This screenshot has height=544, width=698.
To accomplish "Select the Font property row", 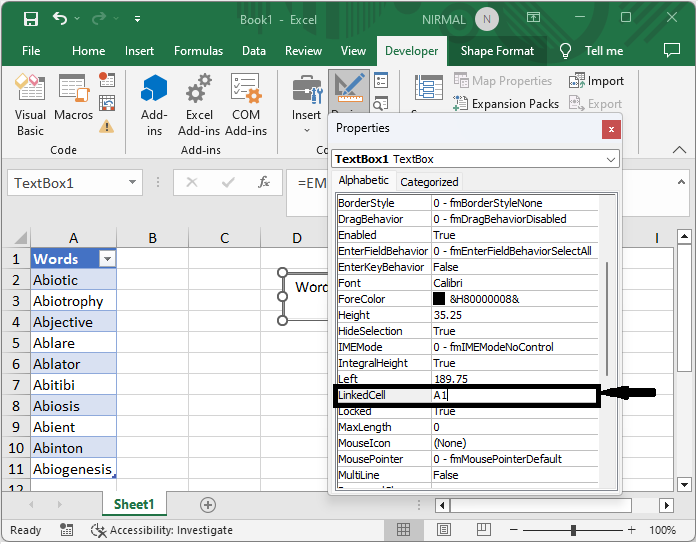I will coord(467,283).
